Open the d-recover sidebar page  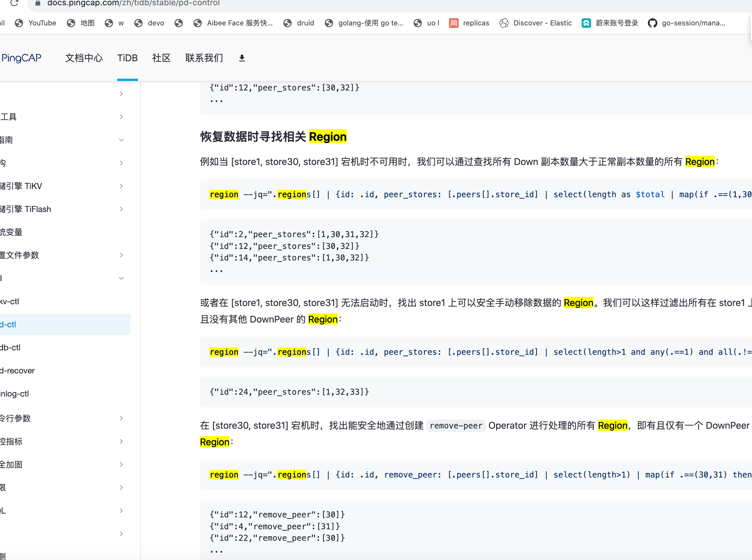coord(18,370)
